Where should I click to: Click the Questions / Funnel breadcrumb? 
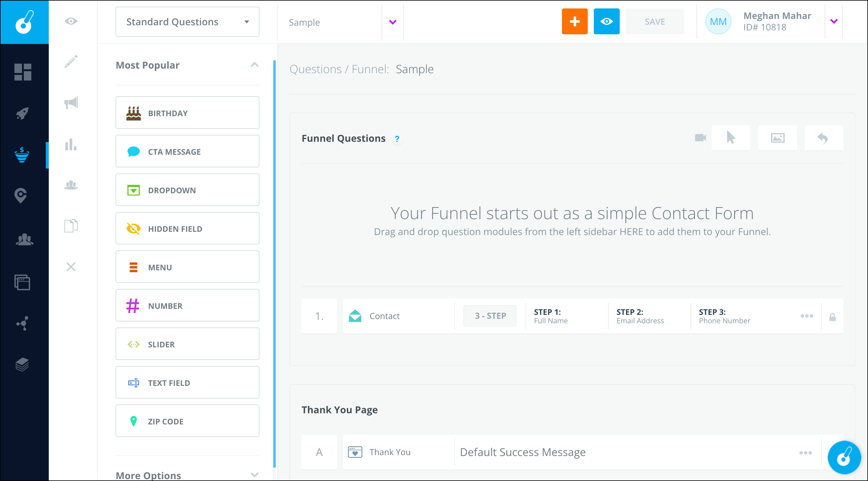[x=339, y=69]
